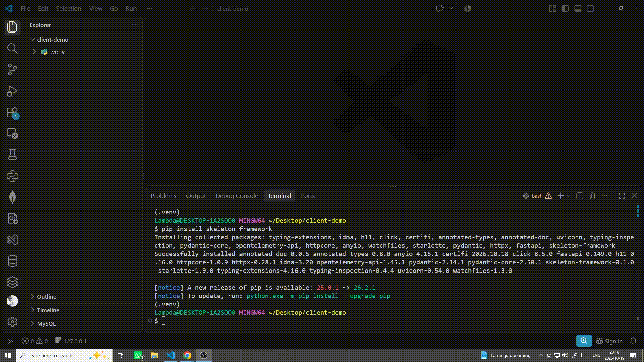Screen dimensions: 644x362
Task: Open the Copilot chat dropdown arrow
Action: coord(451,9)
